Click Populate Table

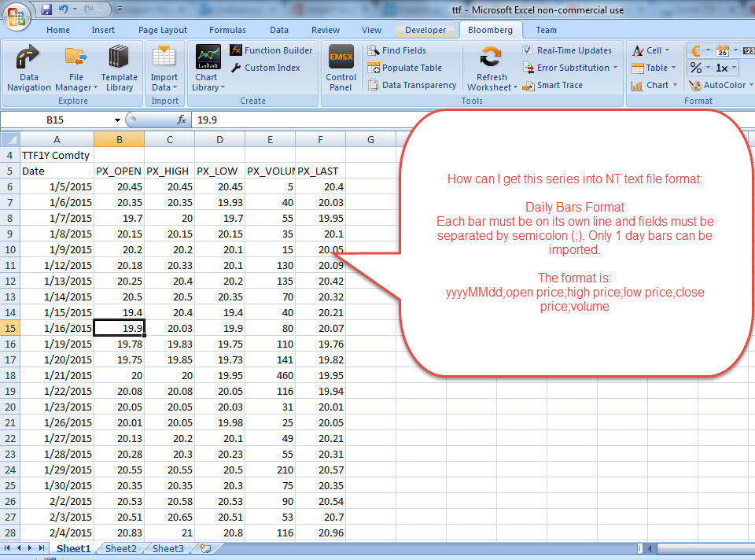pos(404,68)
